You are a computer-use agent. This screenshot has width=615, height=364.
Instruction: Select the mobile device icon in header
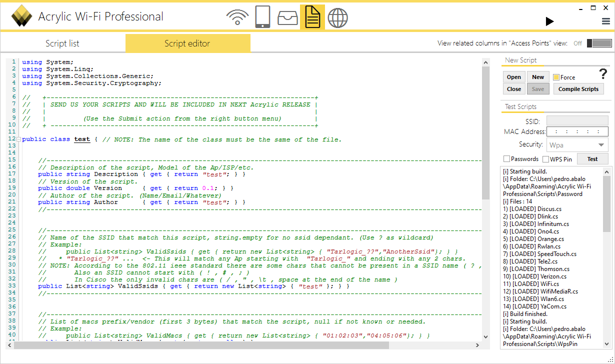(x=262, y=17)
